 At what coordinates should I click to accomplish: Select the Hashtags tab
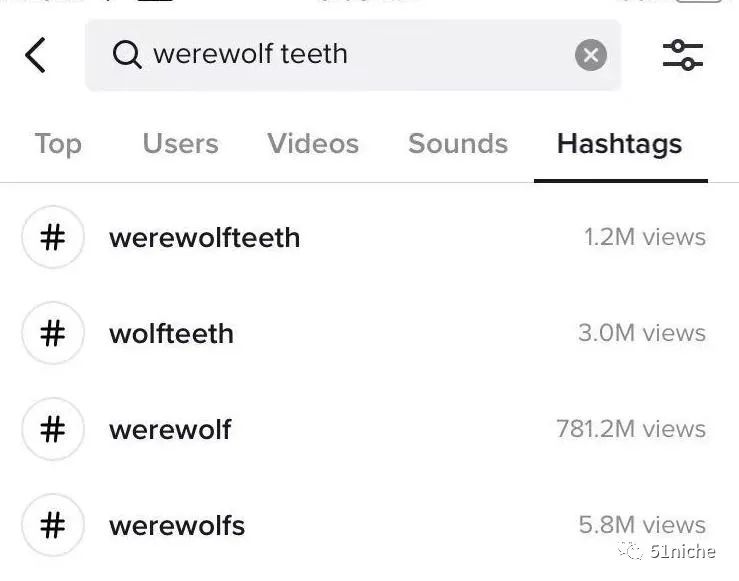620,144
